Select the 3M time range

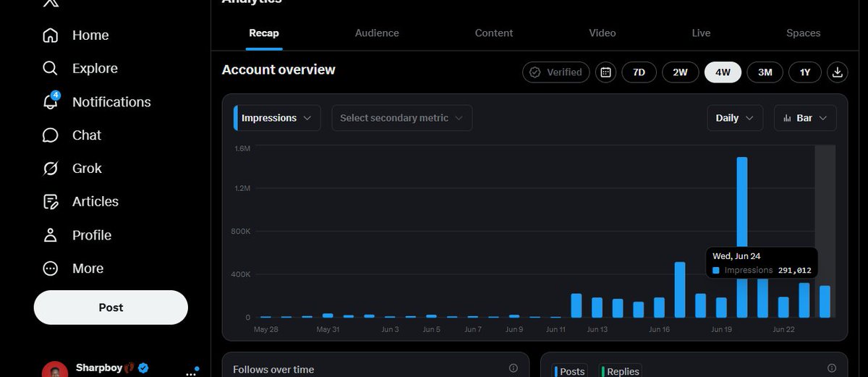tap(765, 72)
